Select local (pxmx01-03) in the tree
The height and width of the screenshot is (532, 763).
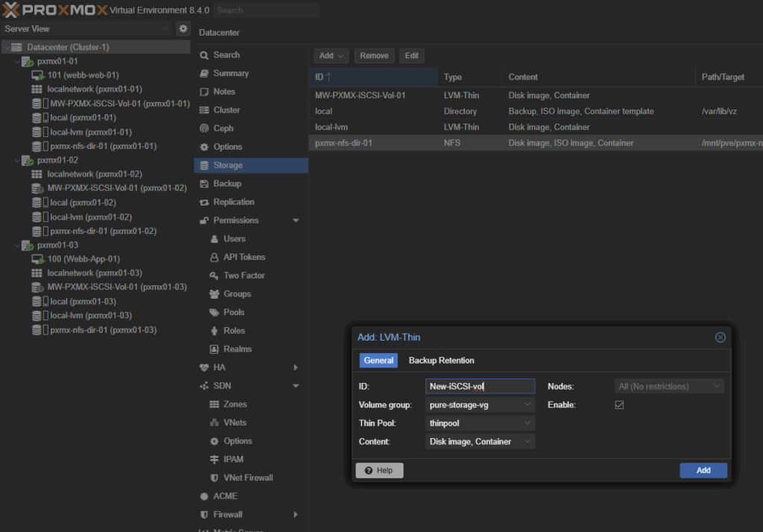coord(83,302)
